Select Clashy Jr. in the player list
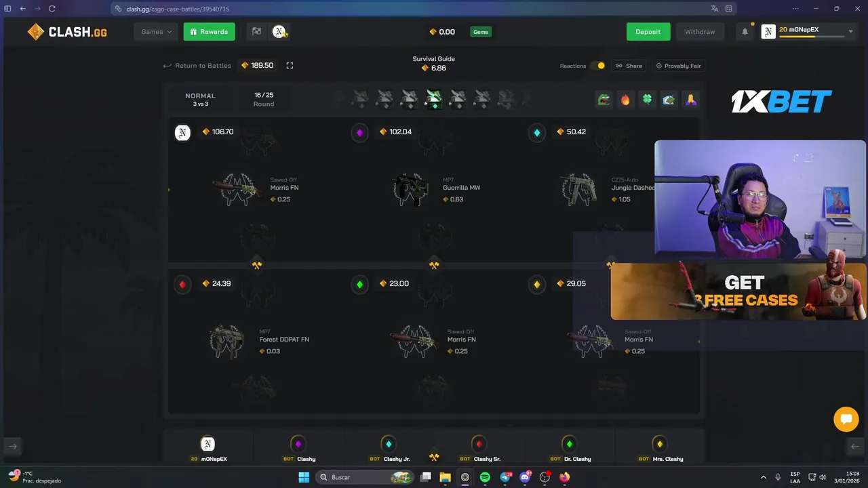Viewport: 868px width, 488px height. tap(389, 448)
